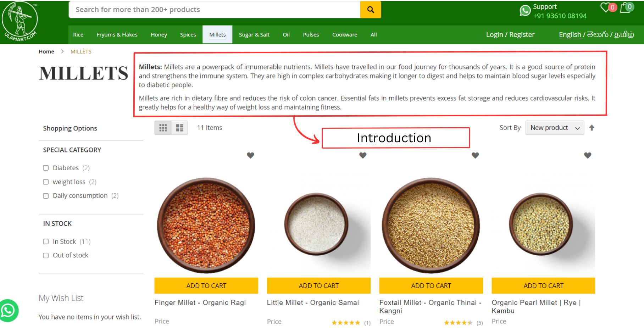Add Finger Millet Organic Ragi to cart
The image size is (644, 328).
(206, 285)
